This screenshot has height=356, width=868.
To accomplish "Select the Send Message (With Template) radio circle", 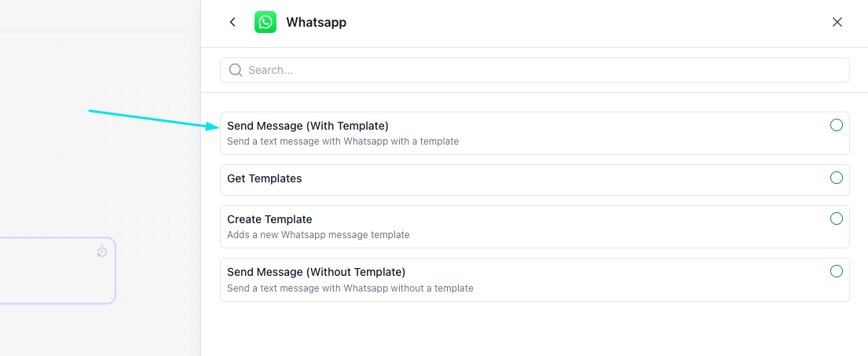I will pos(837,125).
